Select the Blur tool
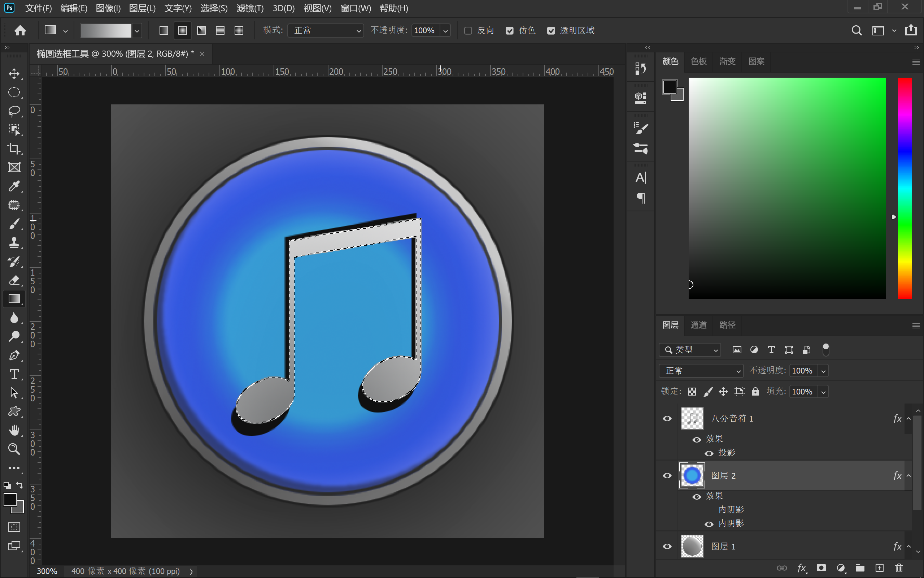Screen dimensions: 924x578 [14, 318]
